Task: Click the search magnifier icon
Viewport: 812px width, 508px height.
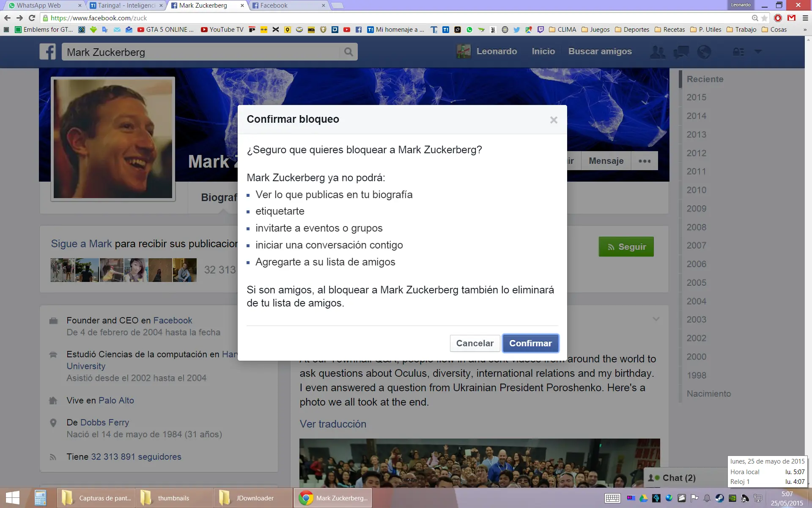Action: click(x=348, y=52)
